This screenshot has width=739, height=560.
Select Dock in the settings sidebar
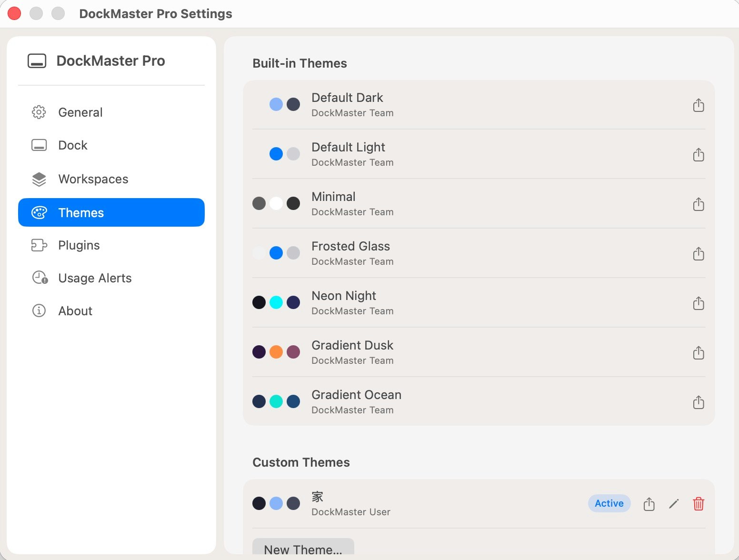tap(72, 145)
